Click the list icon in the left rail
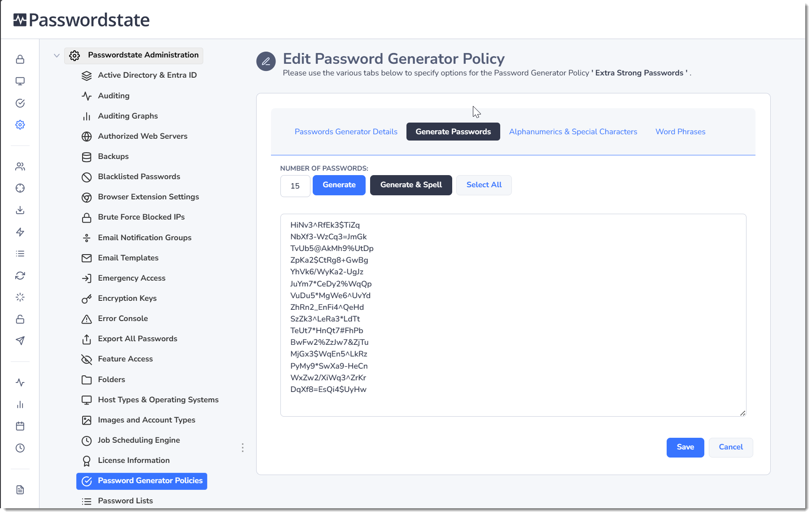The image size is (812, 515). pyautogui.click(x=20, y=254)
